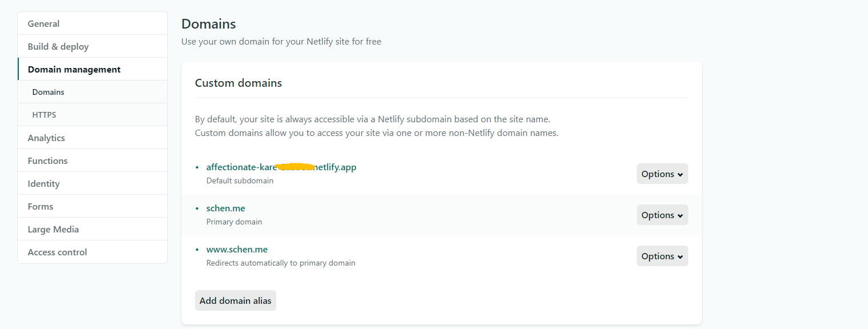868x329 pixels.
Task: Click the Domains page title
Action: pos(208,24)
